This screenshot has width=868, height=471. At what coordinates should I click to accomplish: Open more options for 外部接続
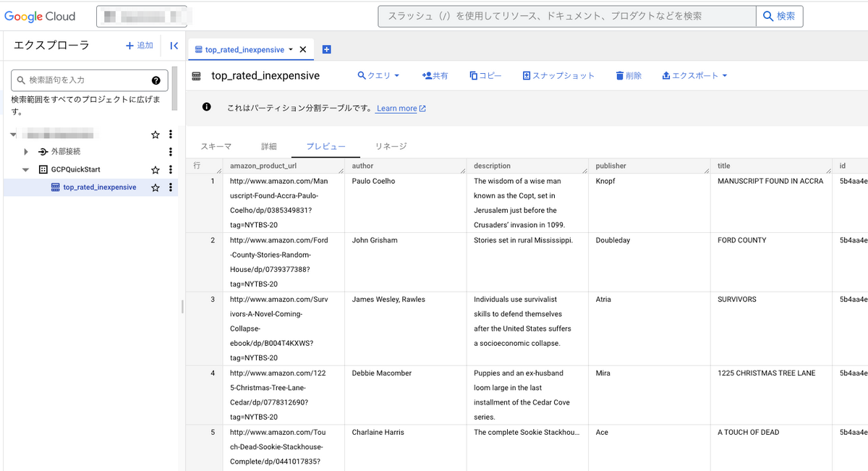point(171,152)
